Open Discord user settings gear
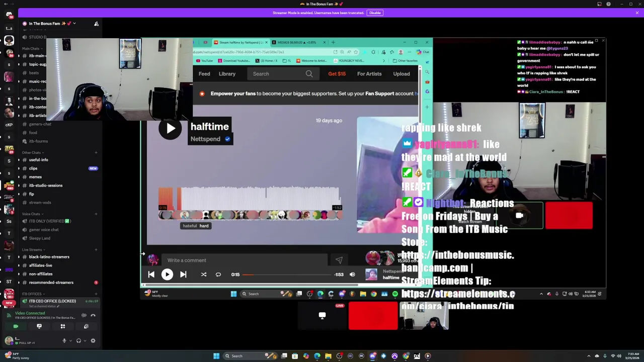The width and height of the screenshot is (644, 362). tap(93, 341)
